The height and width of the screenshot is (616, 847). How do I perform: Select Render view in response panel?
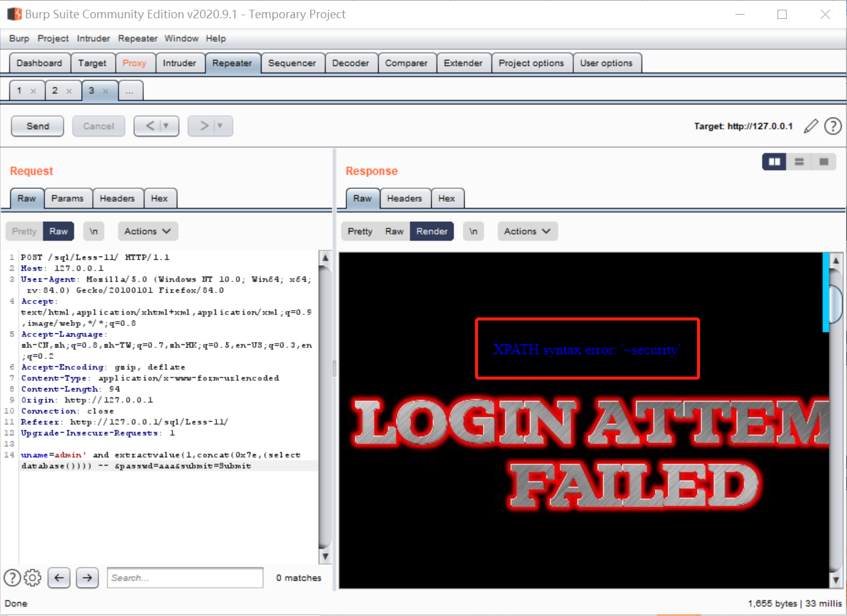click(432, 232)
